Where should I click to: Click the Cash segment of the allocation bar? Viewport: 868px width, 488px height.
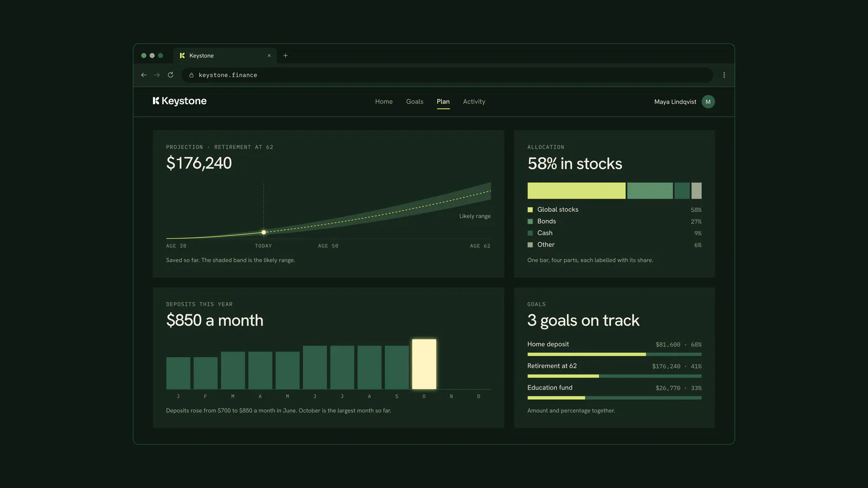pyautogui.click(x=682, y=191)
